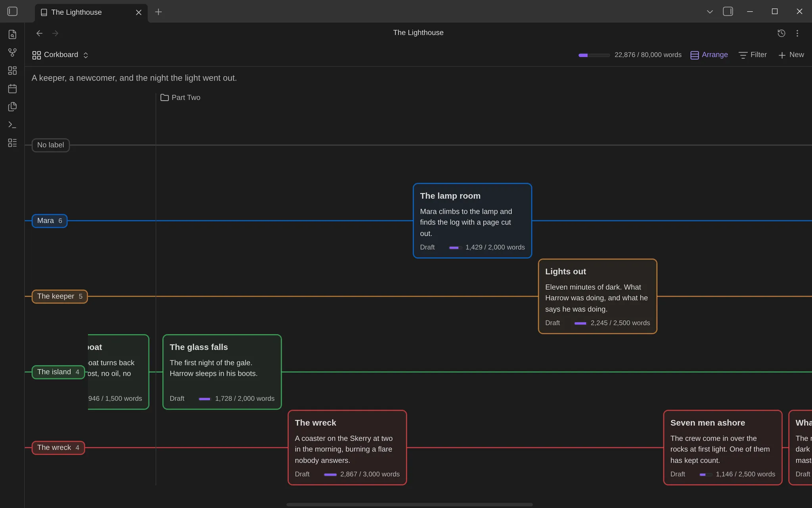The image size is (812, 508).
Task: Expand the tab list chevron in title bar
Action: [710, 12]
